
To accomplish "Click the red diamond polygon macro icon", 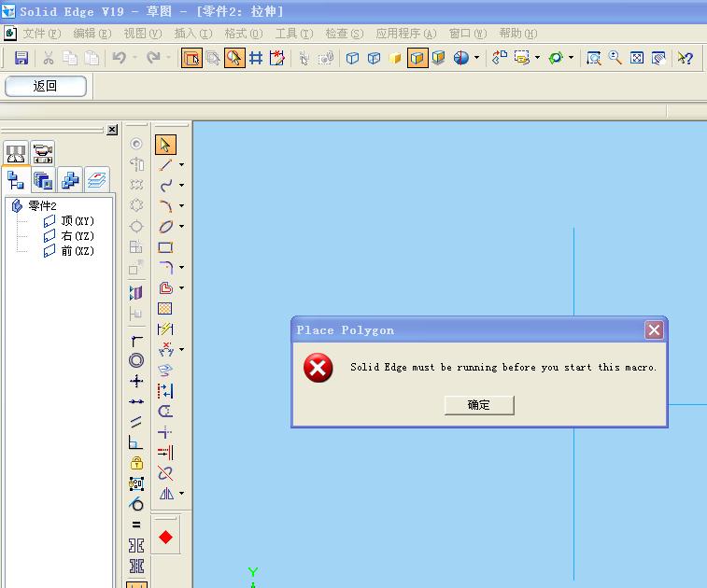I will (x=166, y=537).
